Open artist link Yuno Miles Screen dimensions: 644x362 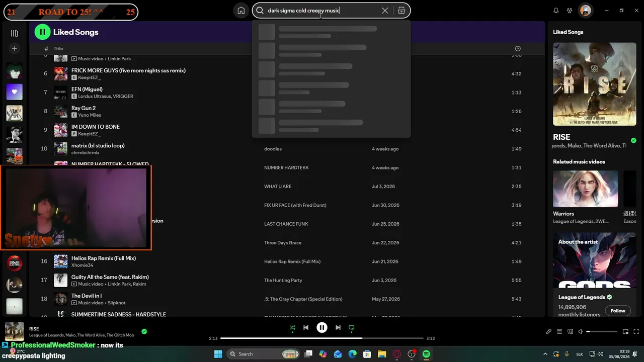[x=90, y=115]
